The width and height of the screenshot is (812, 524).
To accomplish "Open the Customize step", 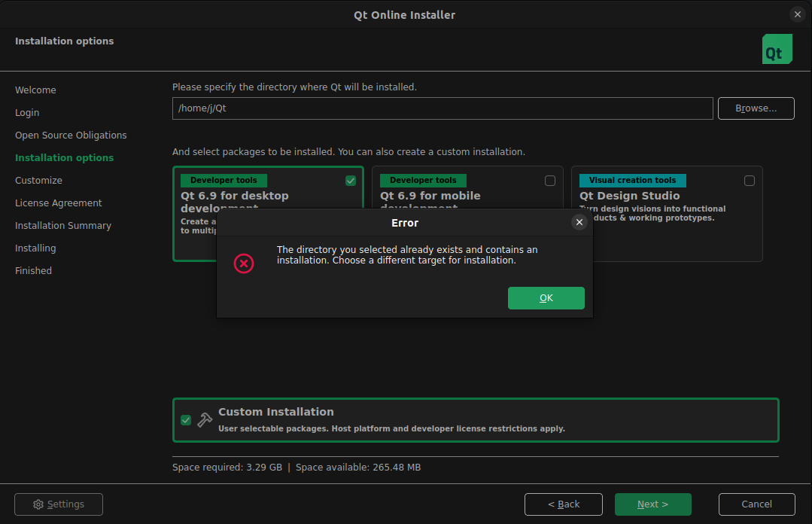I will (38, 181).
